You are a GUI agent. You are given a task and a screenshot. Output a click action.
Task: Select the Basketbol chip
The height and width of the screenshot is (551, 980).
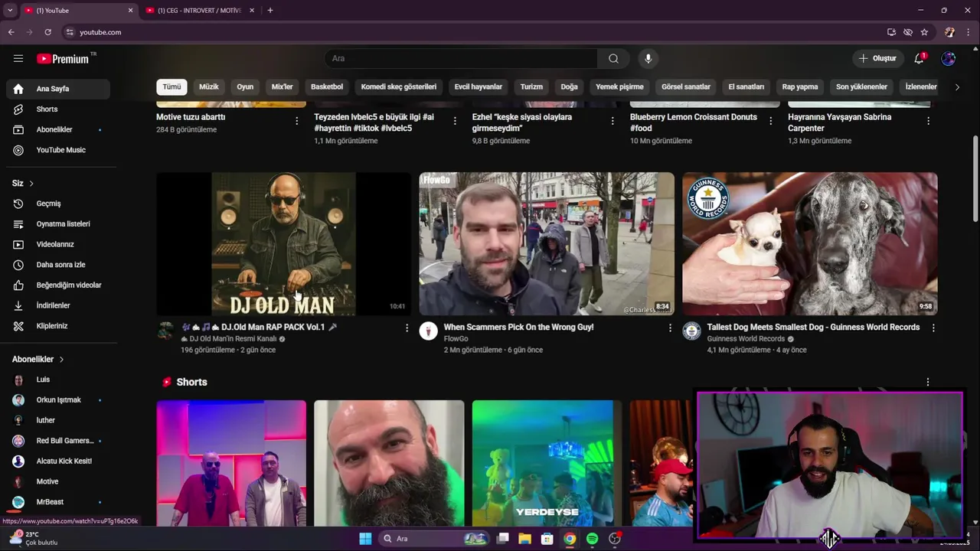pyautogui.click(x=327, y=86)
